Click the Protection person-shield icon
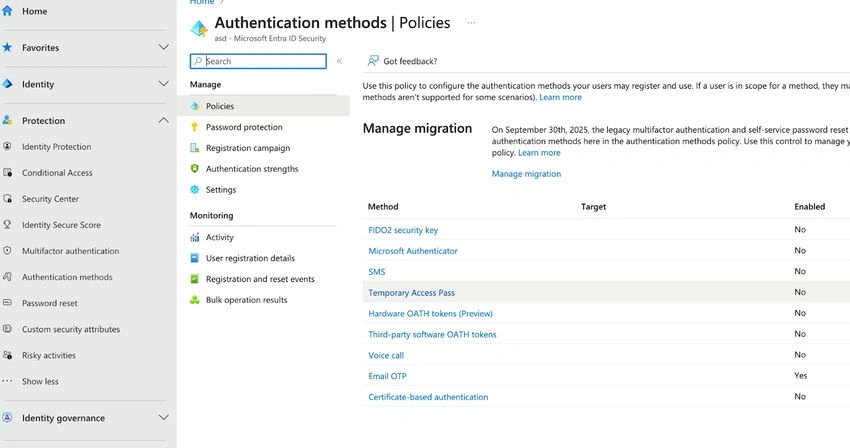The image size is (850, 448). pyautogui.click(x=7, y=120)
